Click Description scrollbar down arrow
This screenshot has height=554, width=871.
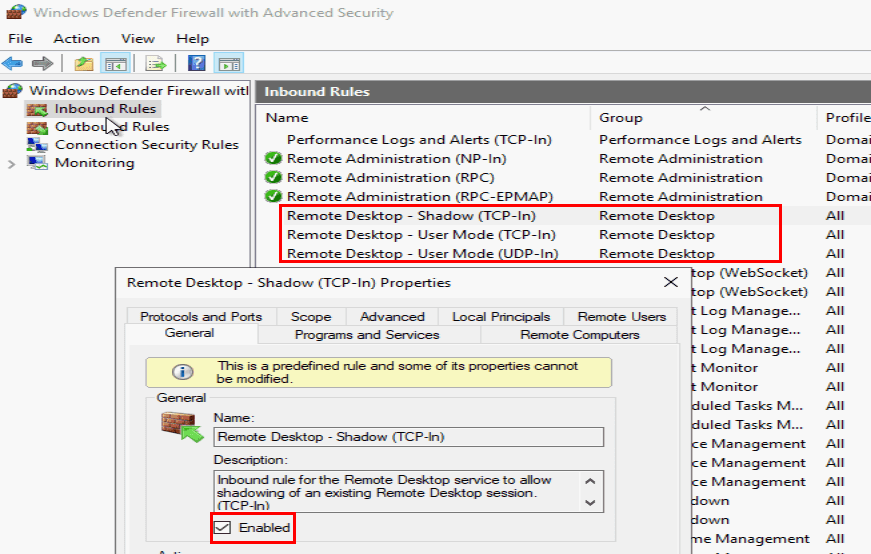[x=590, y=502]
